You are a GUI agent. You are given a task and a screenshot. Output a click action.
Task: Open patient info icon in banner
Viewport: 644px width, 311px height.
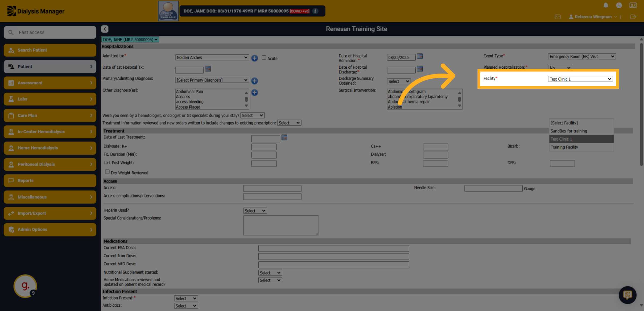[316, 11]
